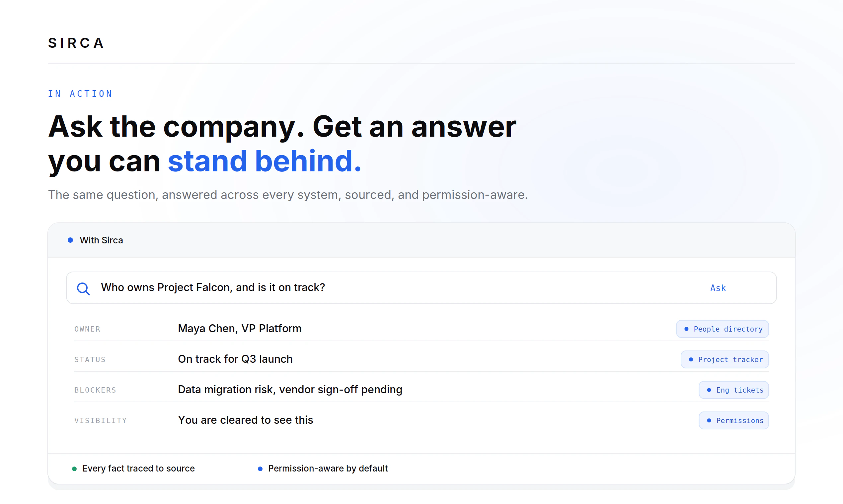Open the Project tracker source chip
The image size is (843, 504).
pyautogui.click(x=725, y=359)
